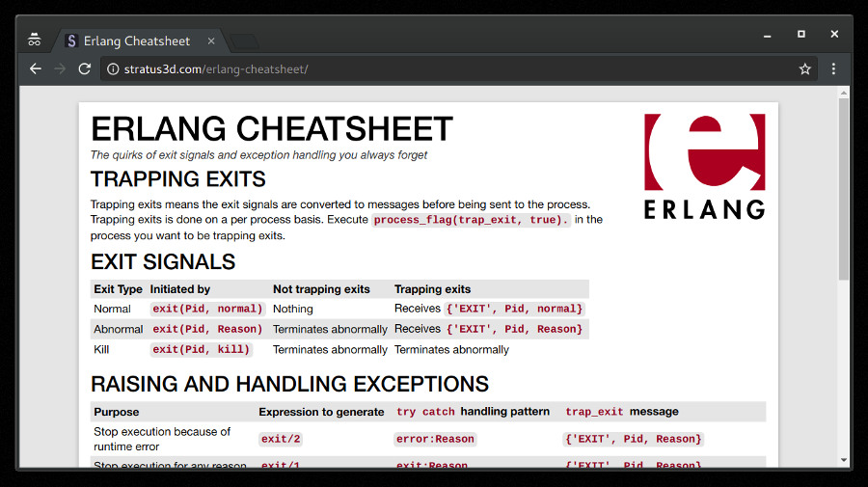The height and width of the screenshot is (487, 868).
Task: Click the 'Initiated by' column header
Action: click(x=180, y=289)
